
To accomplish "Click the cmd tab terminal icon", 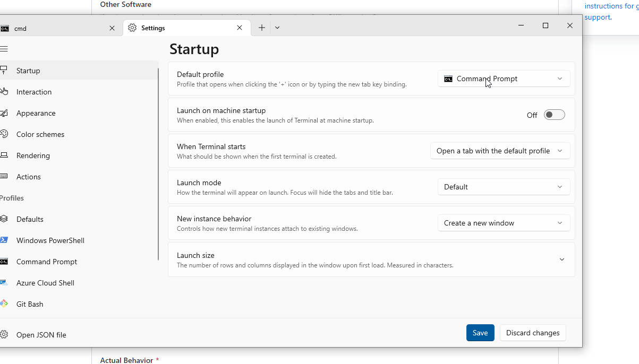I will coord(4,29).
